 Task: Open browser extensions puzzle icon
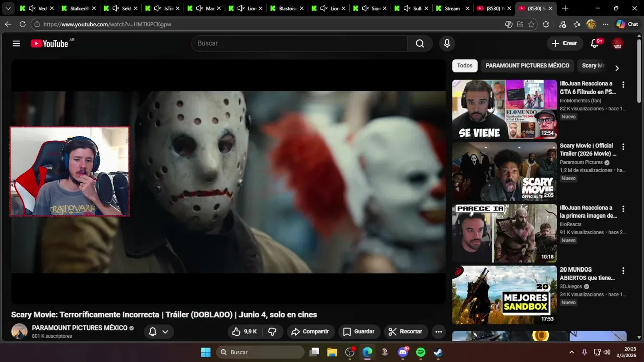(546, 24)
